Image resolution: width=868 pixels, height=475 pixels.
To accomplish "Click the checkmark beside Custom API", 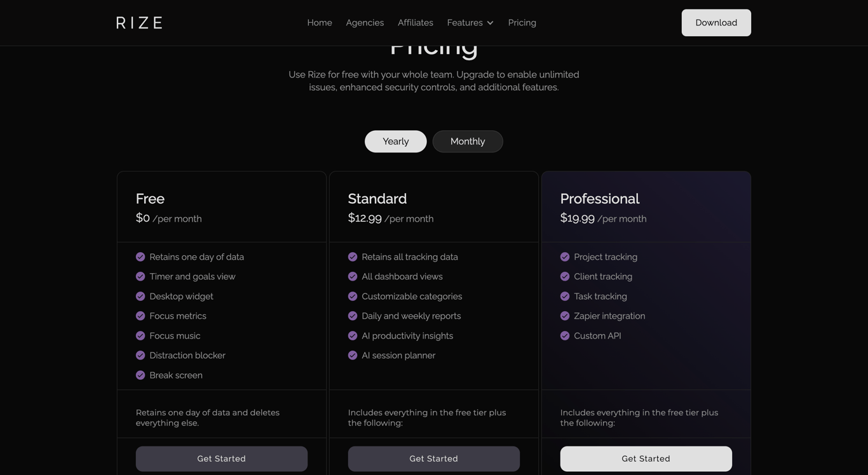I will [564, 335].
